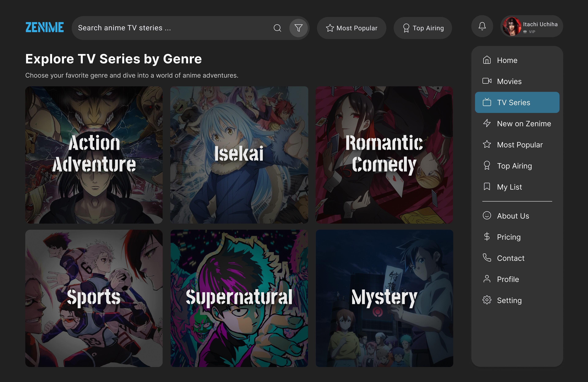Click the Movies camera icon in sidebar

tap(487, 81)
